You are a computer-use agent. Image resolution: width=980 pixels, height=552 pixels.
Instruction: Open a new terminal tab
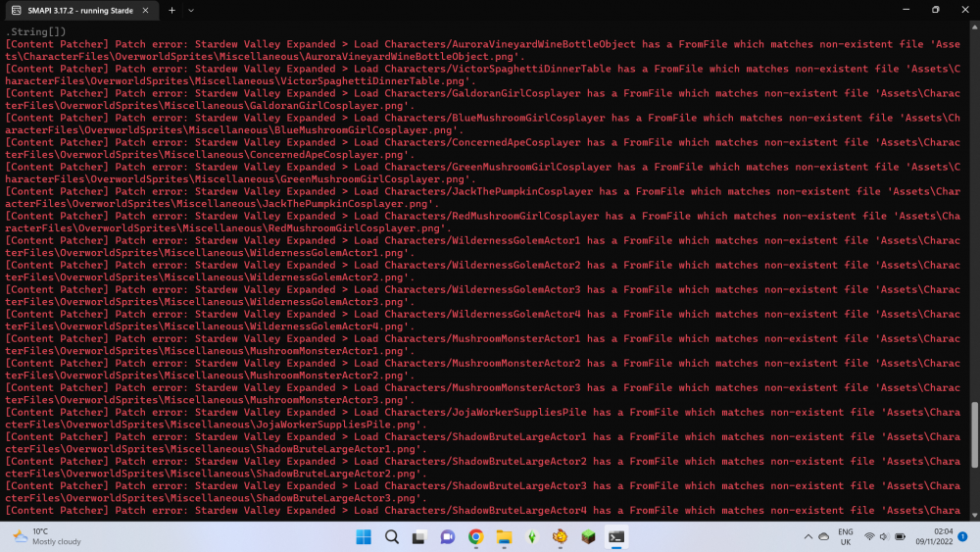point(171,10)
